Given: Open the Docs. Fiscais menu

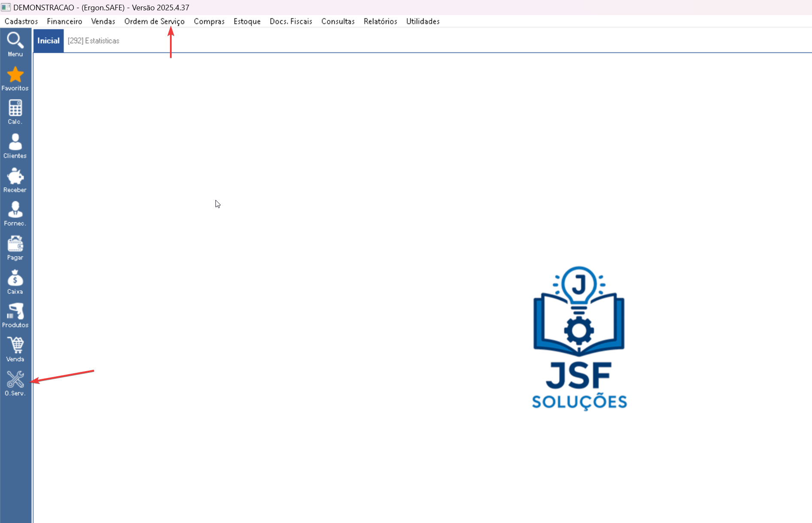Looking at the screenshot, I should pos(291,21).
